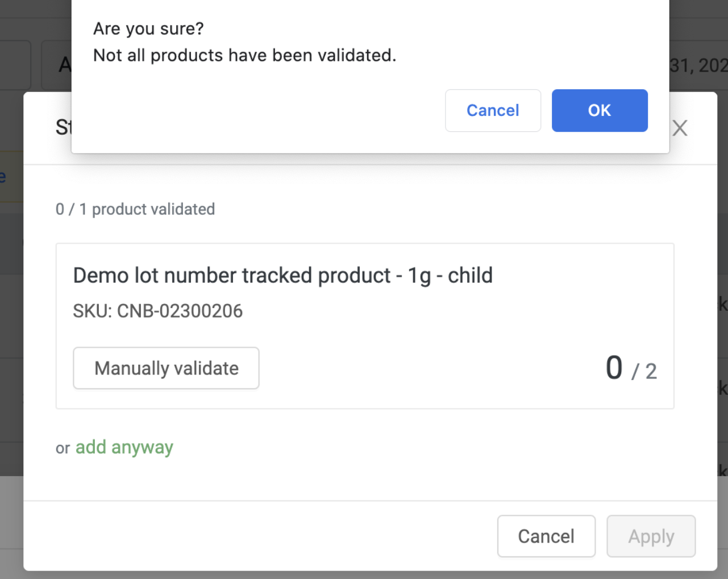
Task: Click the yellow highlighted item at left edge
Action: click(x=10, y=177)
